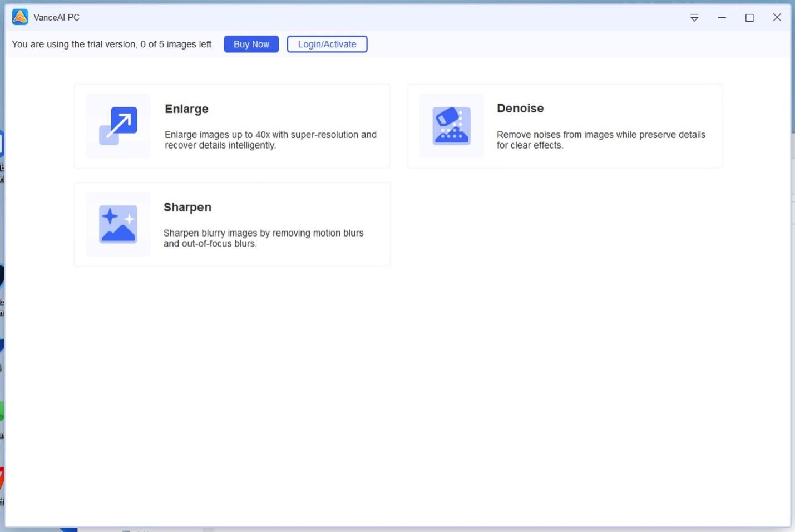Click the Enlarge arrow icon
This screenshot has height=532, width=795.
pyautogui.click(x=118, y=126)
